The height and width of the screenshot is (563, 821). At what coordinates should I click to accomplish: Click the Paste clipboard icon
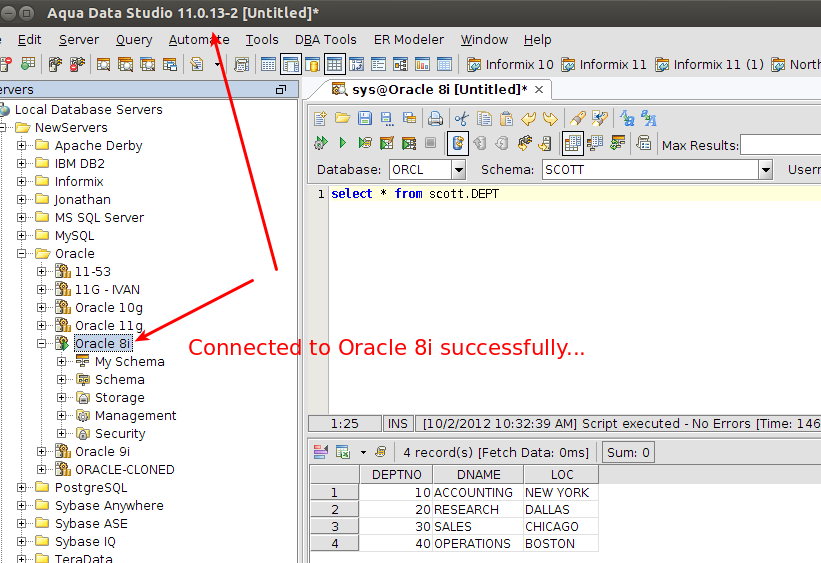[x=506, y=119]
